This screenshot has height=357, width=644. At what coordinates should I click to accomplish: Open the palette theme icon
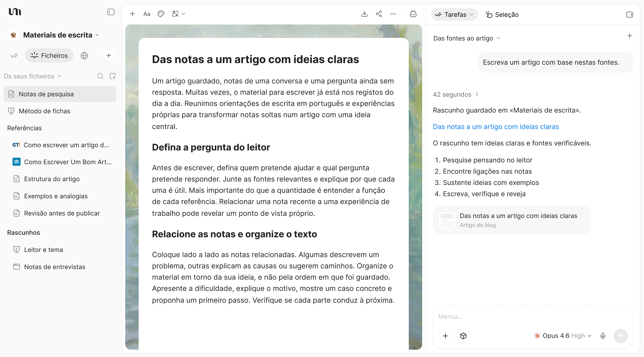coord(161,14)
